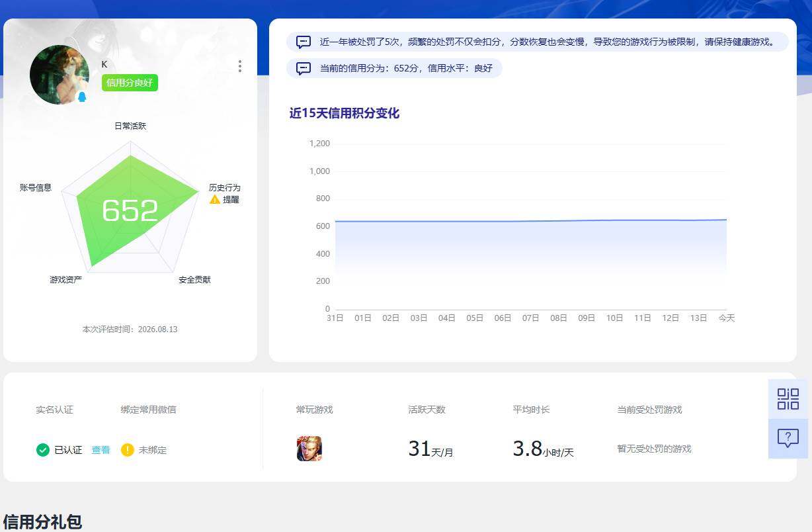Viewport: 812px width, 532px height.
Task: Open the frequently played game icon
Action: 309,449
